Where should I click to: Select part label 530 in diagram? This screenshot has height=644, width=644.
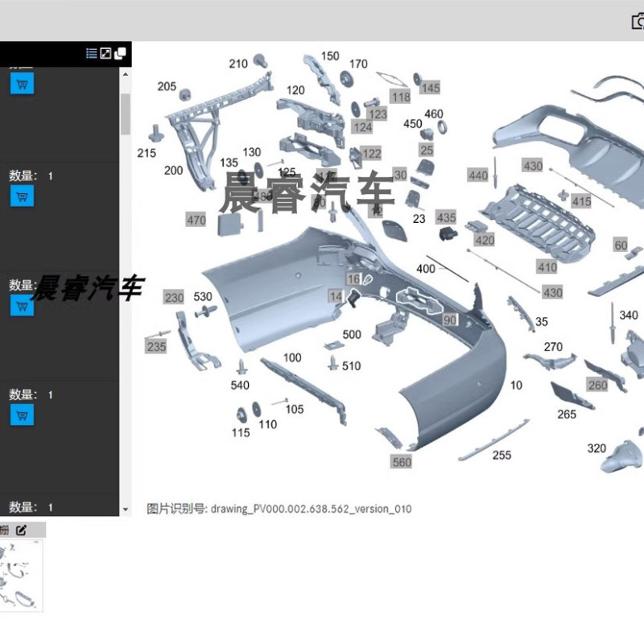[203, 296]
